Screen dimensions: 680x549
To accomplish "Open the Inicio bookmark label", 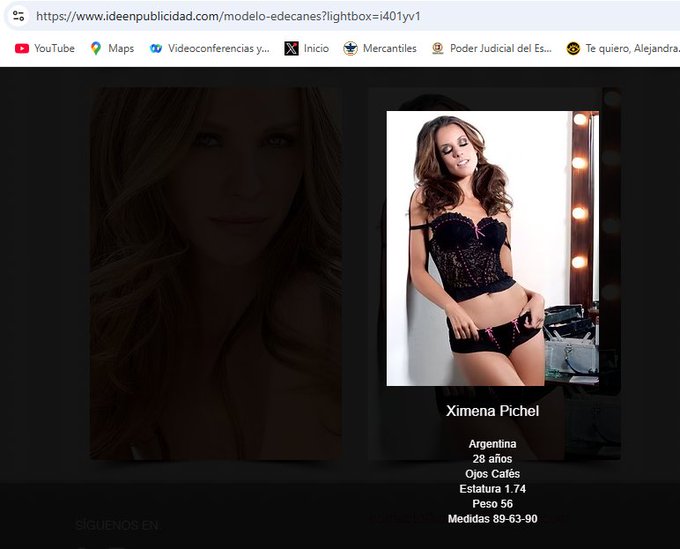I will click(316, 49).
